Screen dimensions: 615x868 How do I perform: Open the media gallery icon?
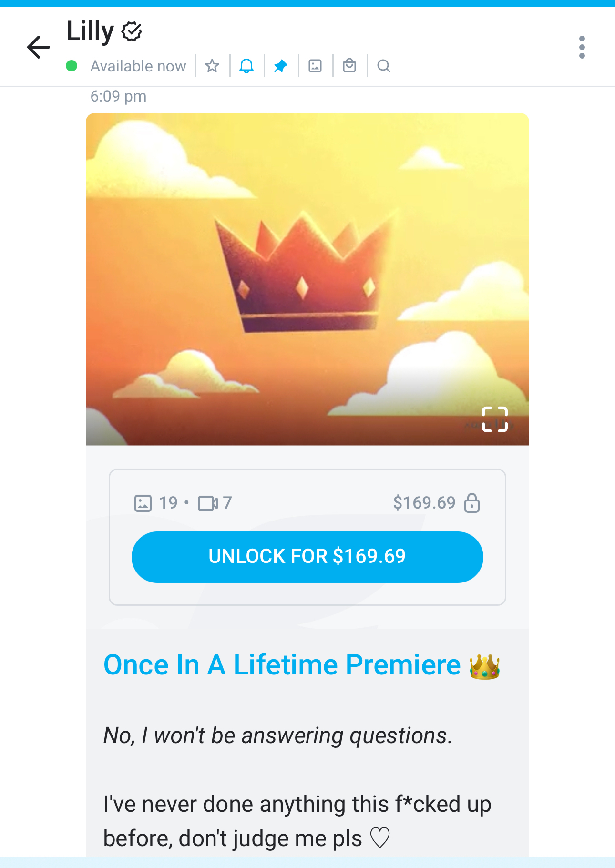click(315, 66)
